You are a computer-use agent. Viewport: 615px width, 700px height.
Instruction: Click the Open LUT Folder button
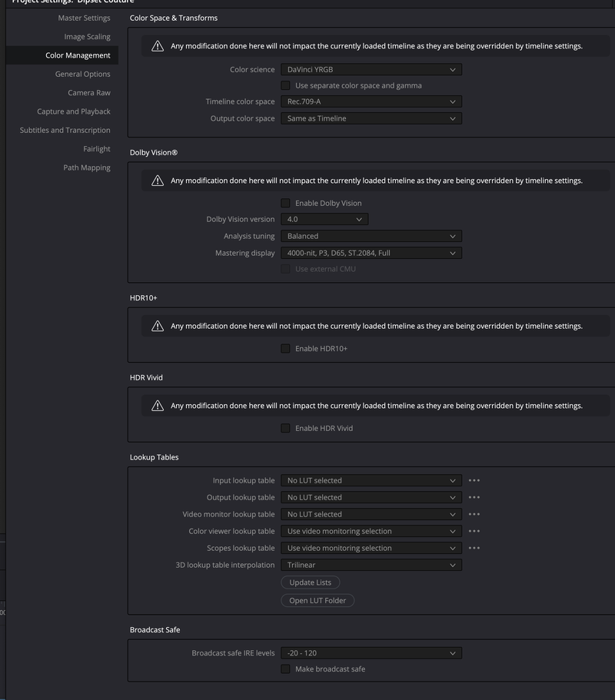317,600
